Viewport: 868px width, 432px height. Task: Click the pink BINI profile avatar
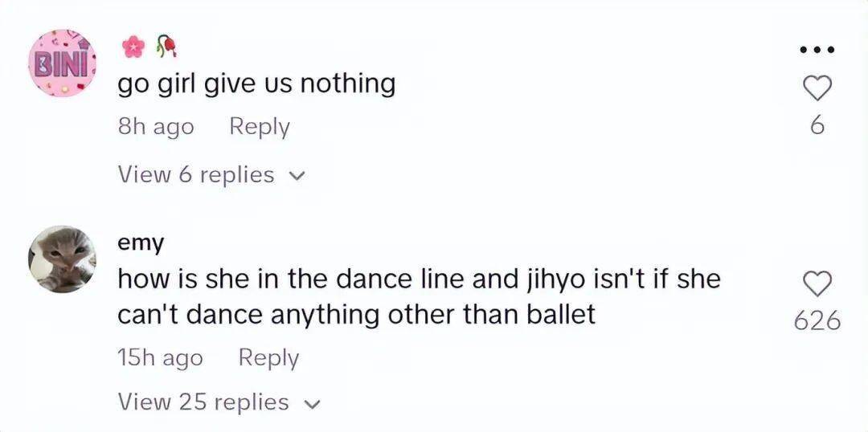63,63
